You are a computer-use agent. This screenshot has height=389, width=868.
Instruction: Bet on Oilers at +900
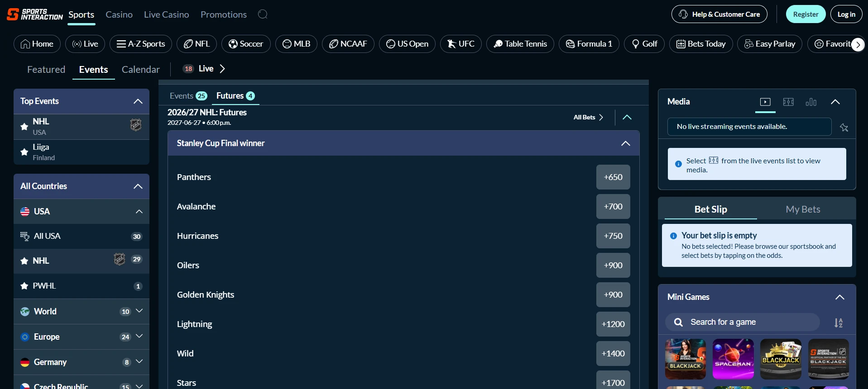(613, 266)
